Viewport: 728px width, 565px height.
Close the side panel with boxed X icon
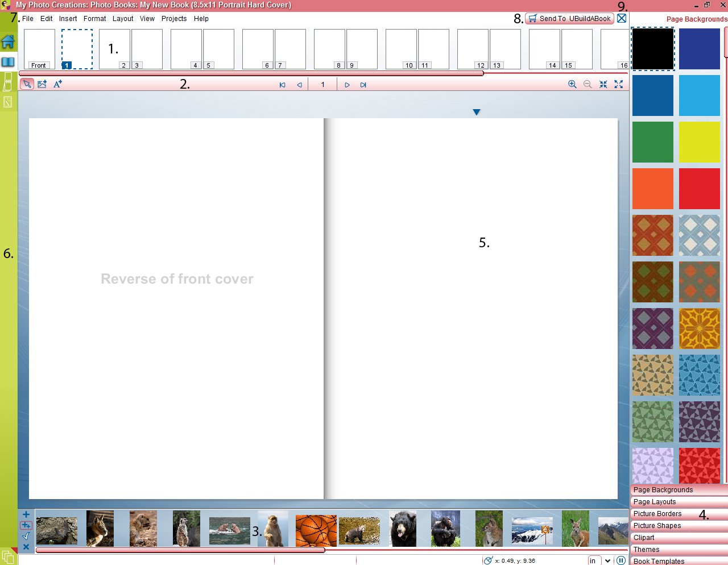(x=622, y=18)
